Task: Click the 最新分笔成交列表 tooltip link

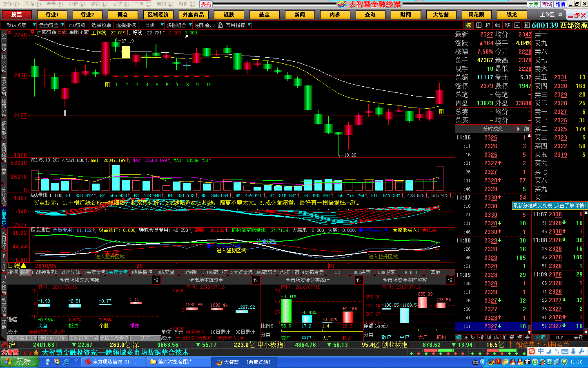Action: [x=550, y=206]
